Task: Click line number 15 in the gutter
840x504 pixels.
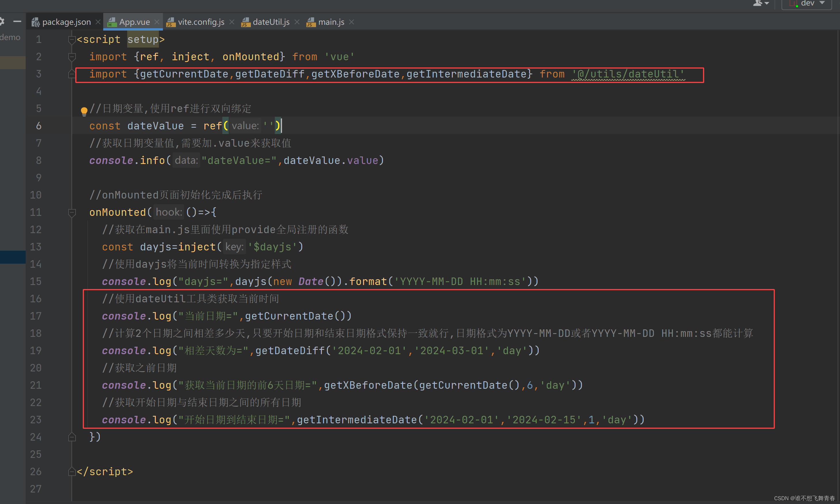Action: click(x=36, y=282)
